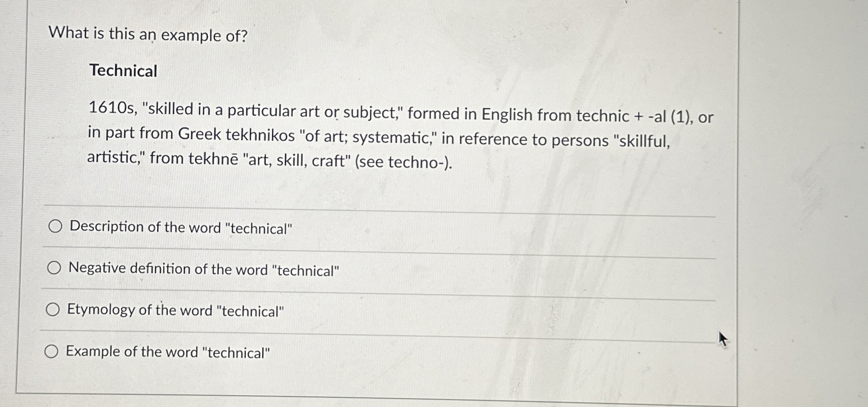Click the word "tekhnē" in the passage
This screenshot has height=407, width=868.
coord(213,158)
